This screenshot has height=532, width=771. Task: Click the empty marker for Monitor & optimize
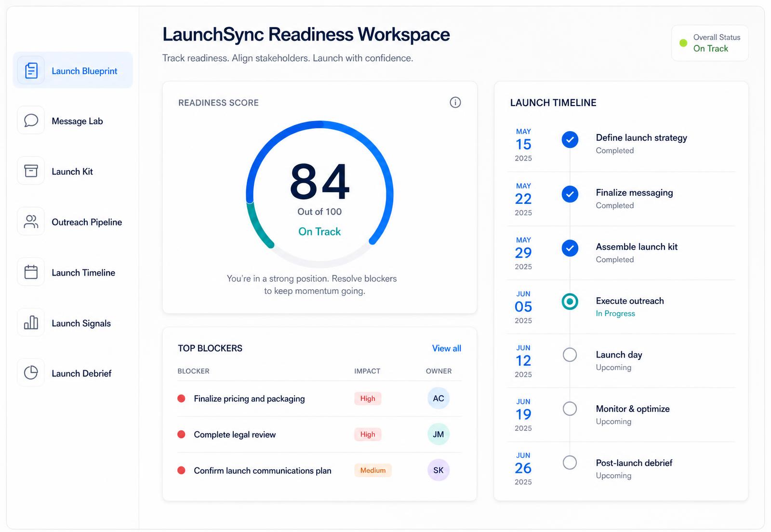click(x=570, y=409)
